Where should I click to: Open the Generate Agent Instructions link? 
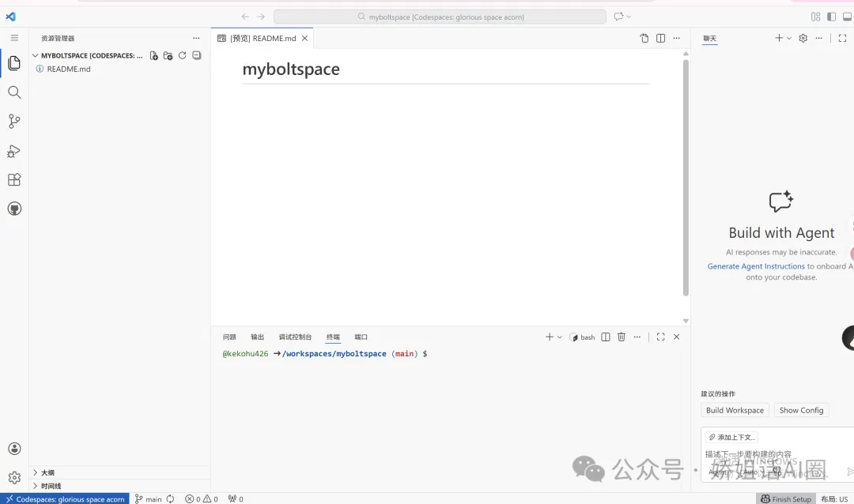click(756, 266)
